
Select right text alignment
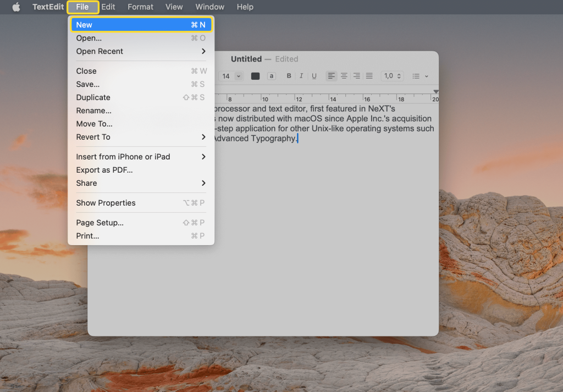point(356,76)
